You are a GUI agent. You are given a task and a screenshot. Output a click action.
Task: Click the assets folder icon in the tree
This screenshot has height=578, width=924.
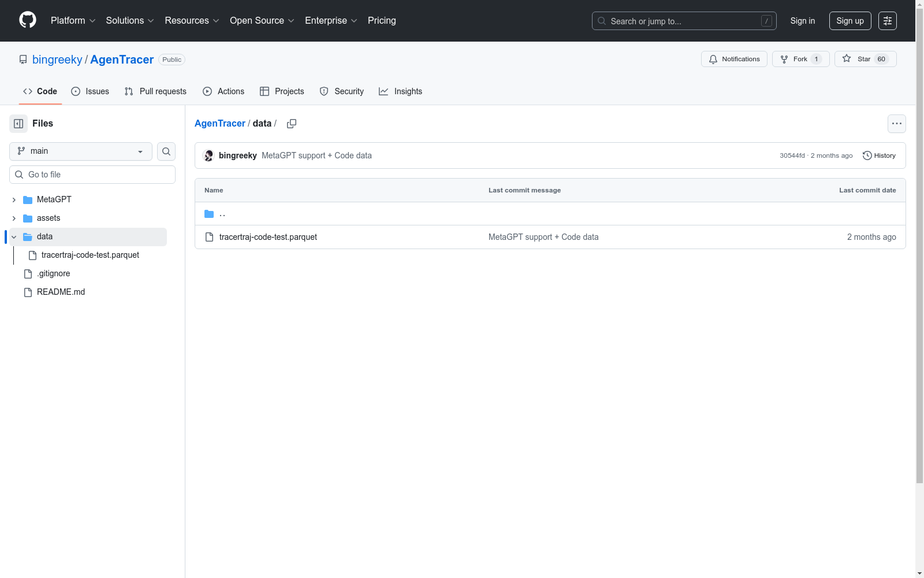tap(28, 218)
